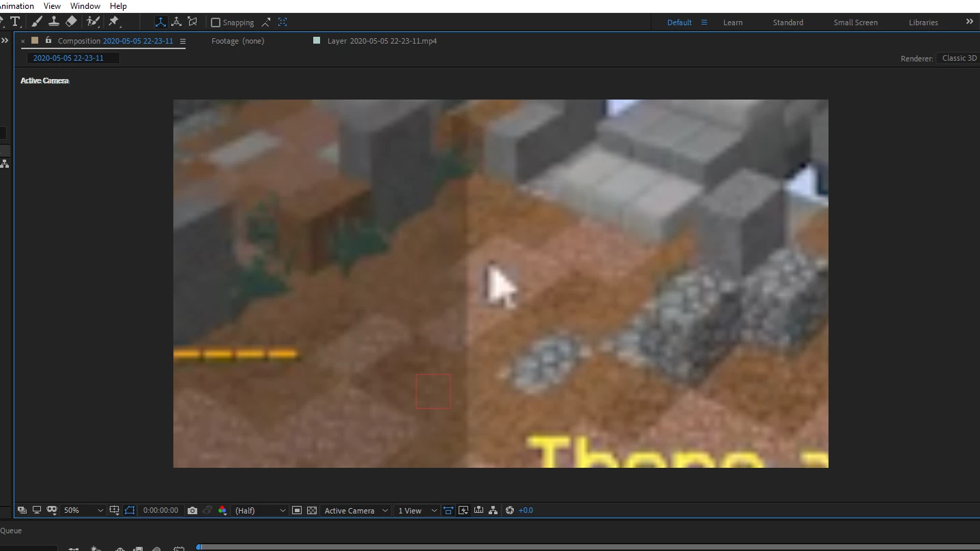Switch to World Axis mode
The image size is (980, 551).
pos(176,22)
